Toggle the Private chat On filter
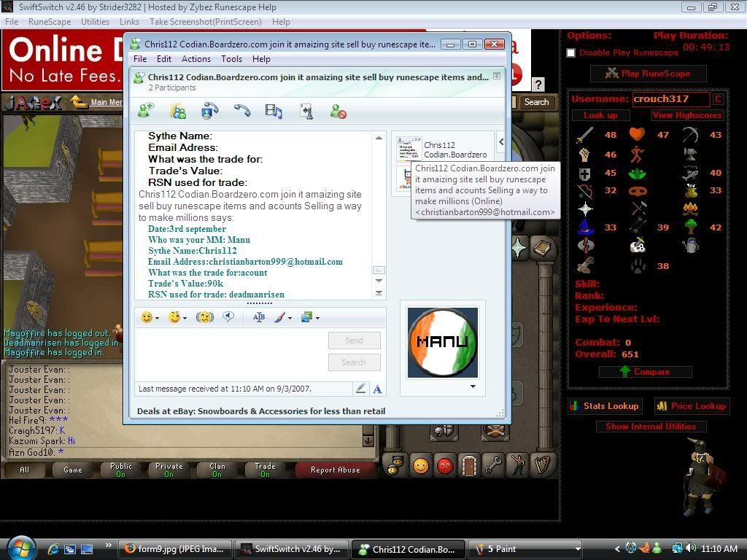Screen dimensions: 747x560 (x=169, y=470)
